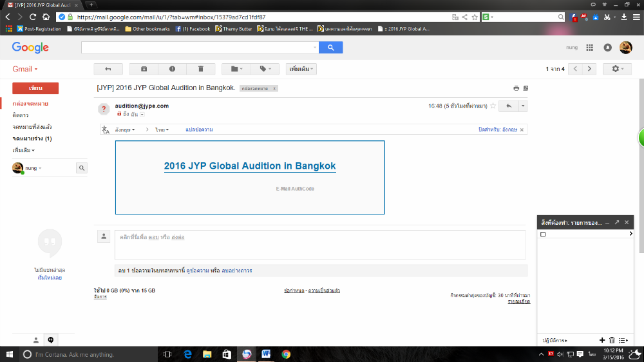Expand เพิ่มเติม more labels in the sidebar
The height and width of the screenshot is (362, 644).
click(x=23, y=150)
